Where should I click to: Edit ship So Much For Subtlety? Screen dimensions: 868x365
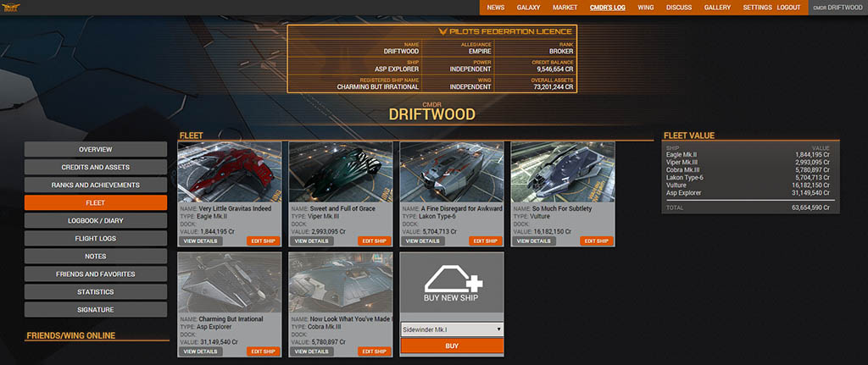point(598,241)
